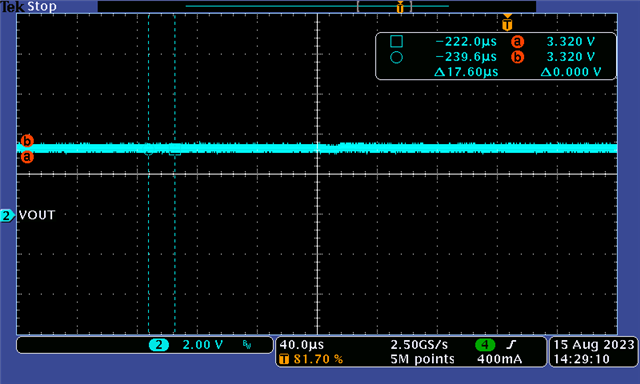The image size is (640, 384).
Task: Click the orange T icon next to 81.70 %
Action: click(284, 359)
